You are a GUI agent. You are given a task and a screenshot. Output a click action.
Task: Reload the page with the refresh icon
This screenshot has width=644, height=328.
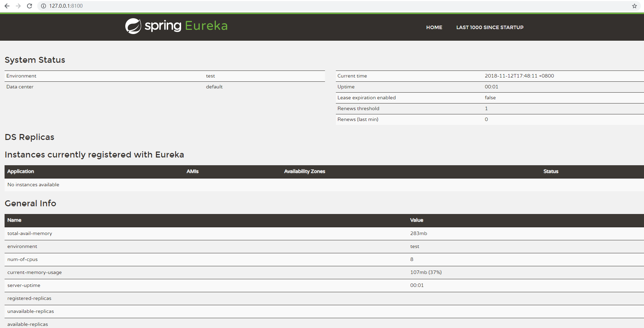(29, 6)
